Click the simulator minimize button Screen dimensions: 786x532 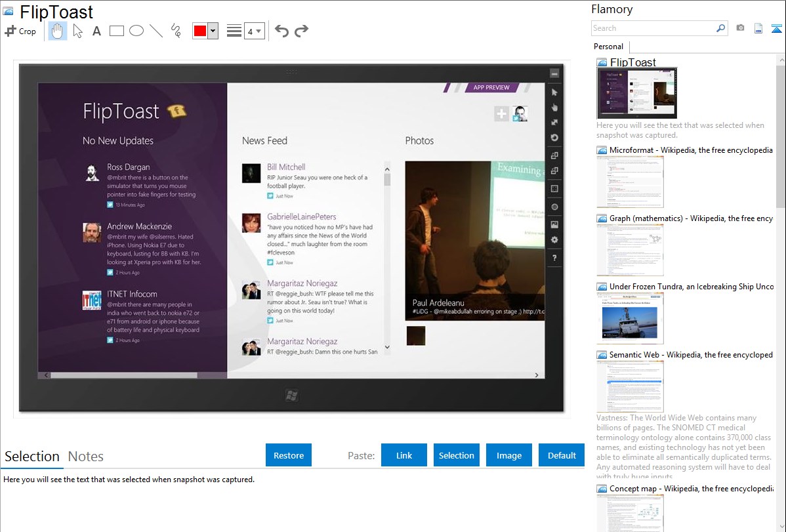pos(554,73)
